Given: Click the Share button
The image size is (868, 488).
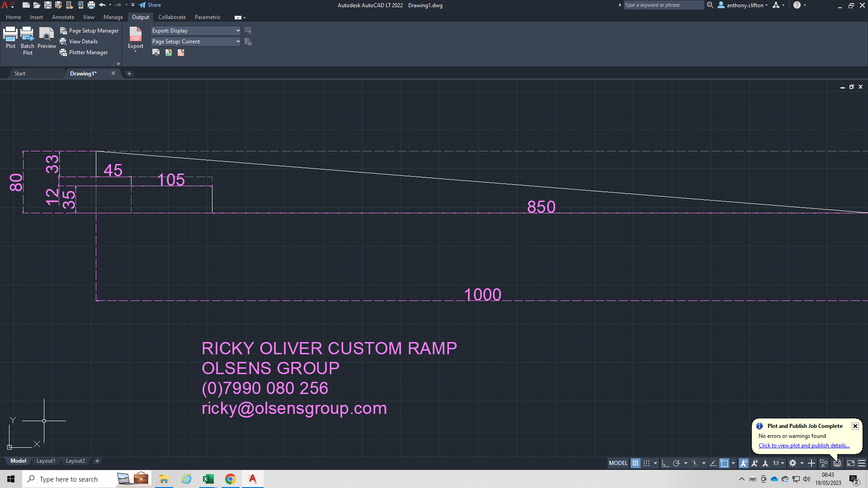Looking at the screenshot, I should tap(150, 5).
